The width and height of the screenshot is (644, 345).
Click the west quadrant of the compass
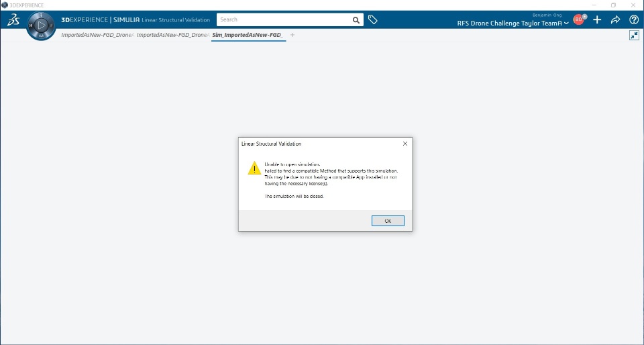[x=30, y=26]
